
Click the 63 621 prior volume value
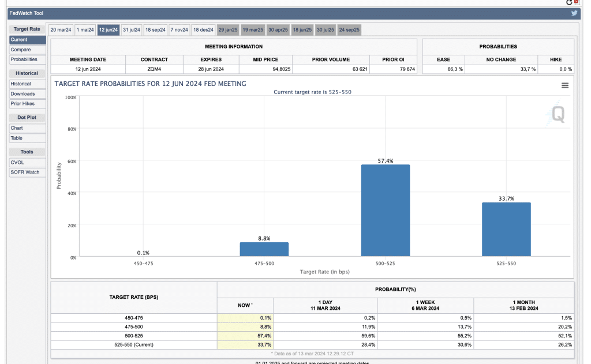tap(360, 69)
